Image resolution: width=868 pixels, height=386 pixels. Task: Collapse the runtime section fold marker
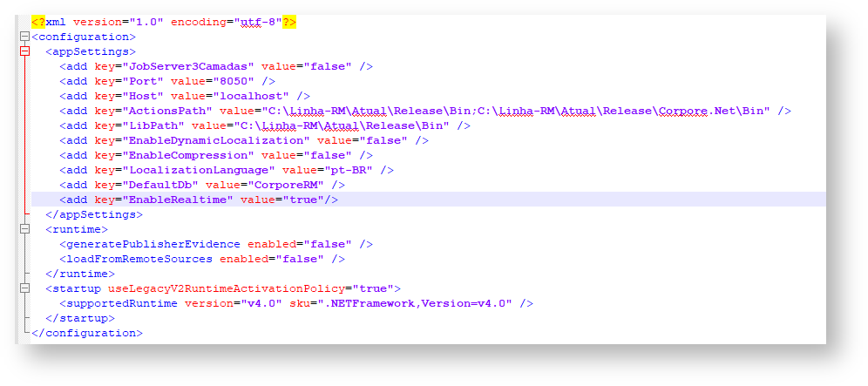click(24, 229)
